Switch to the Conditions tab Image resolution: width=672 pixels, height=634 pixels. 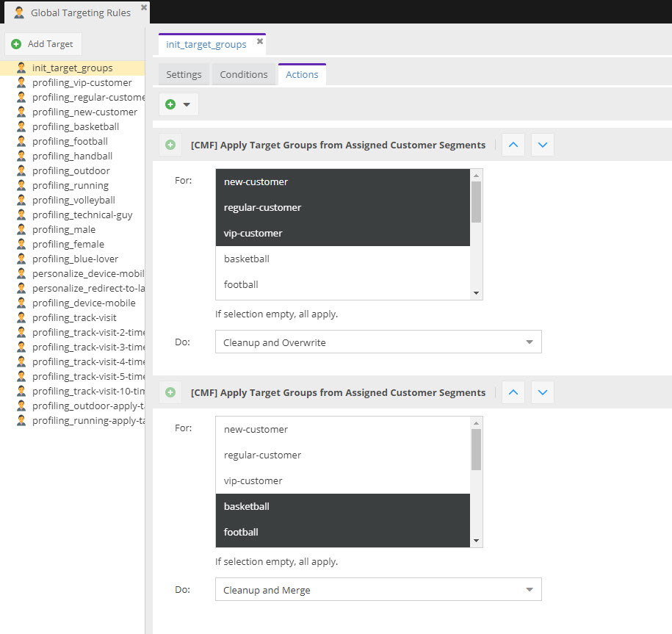coord(244,74)
